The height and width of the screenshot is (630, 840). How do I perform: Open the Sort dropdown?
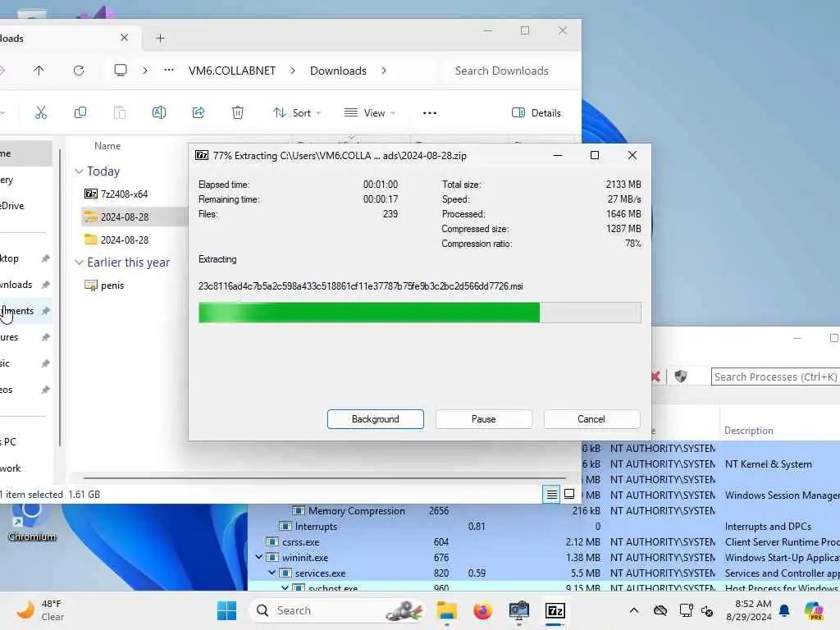click(297, 113)
